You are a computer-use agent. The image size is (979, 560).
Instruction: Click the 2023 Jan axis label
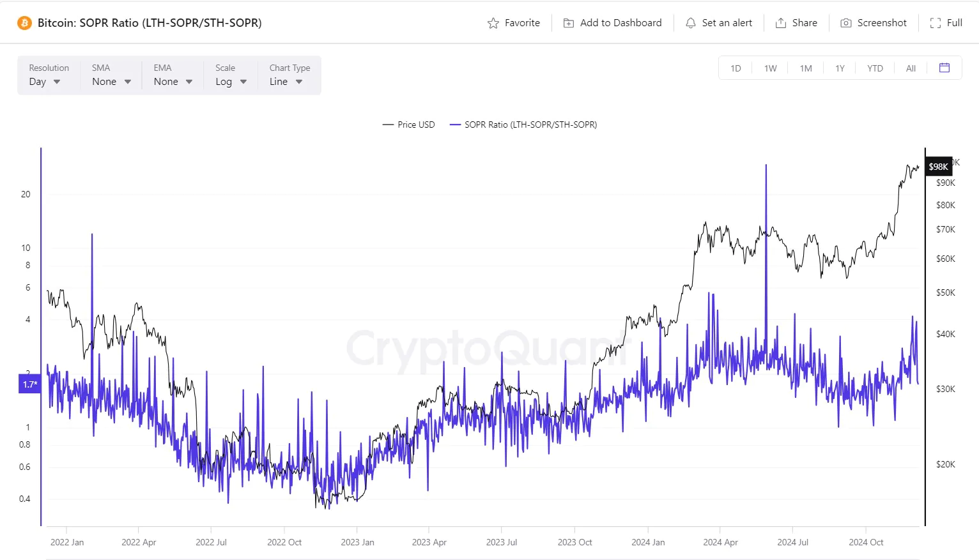pyautogui.click(x=357, y=542)
